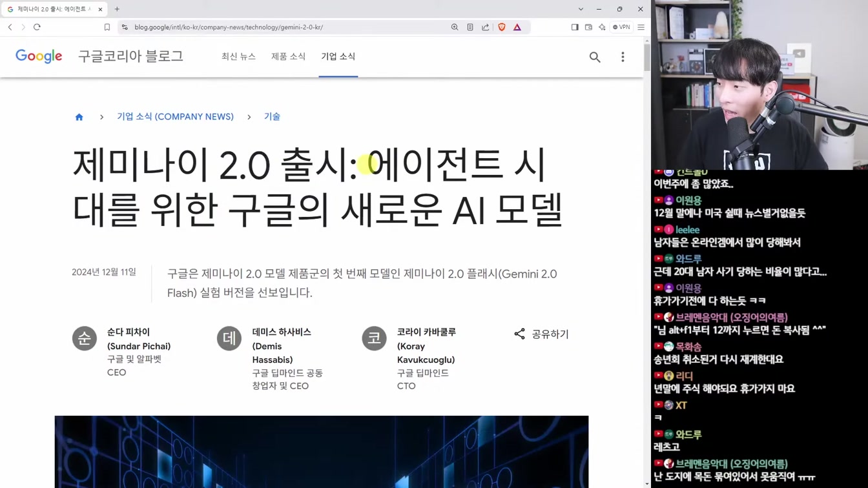Close the 제미나이 2.0 출시 tab

pyautogui.click(x=100, y=9)
